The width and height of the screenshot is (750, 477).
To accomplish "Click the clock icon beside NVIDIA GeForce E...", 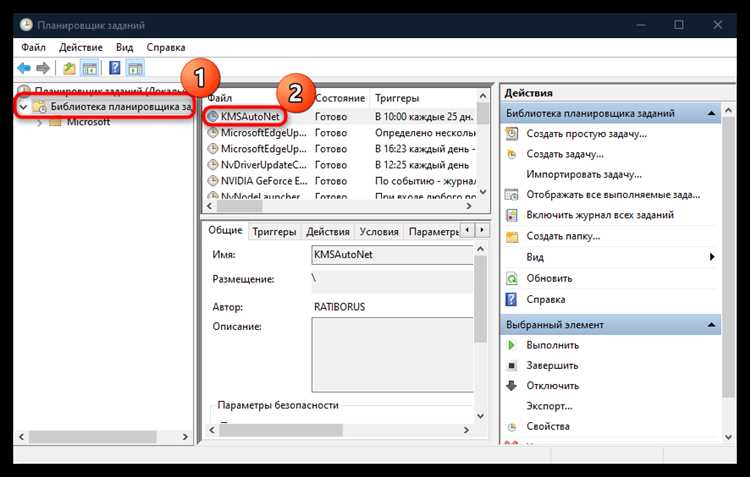I will tap(212, 181).
